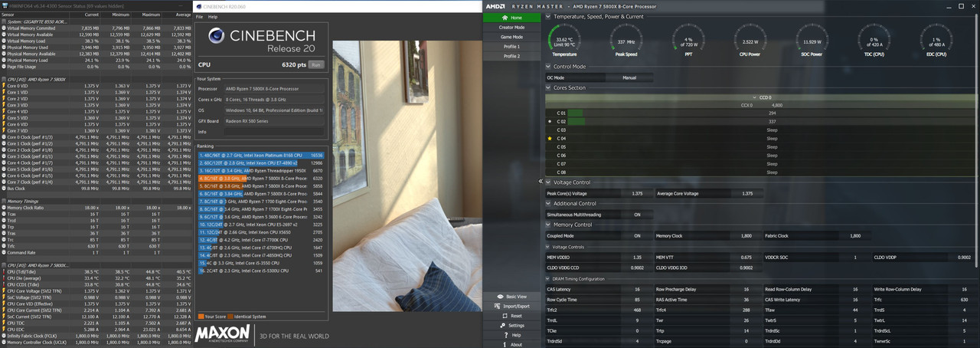Toggle Coupled Mode ON value
This screenshot has height=348, width=980.
coord(637,235)
